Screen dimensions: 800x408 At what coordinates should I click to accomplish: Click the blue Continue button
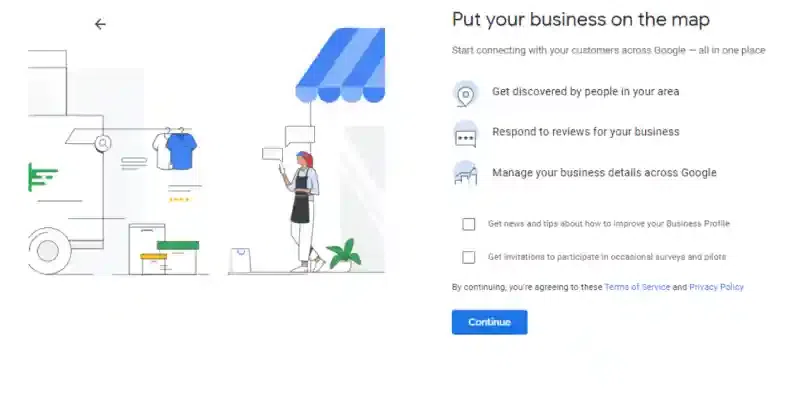pos(489,322)
